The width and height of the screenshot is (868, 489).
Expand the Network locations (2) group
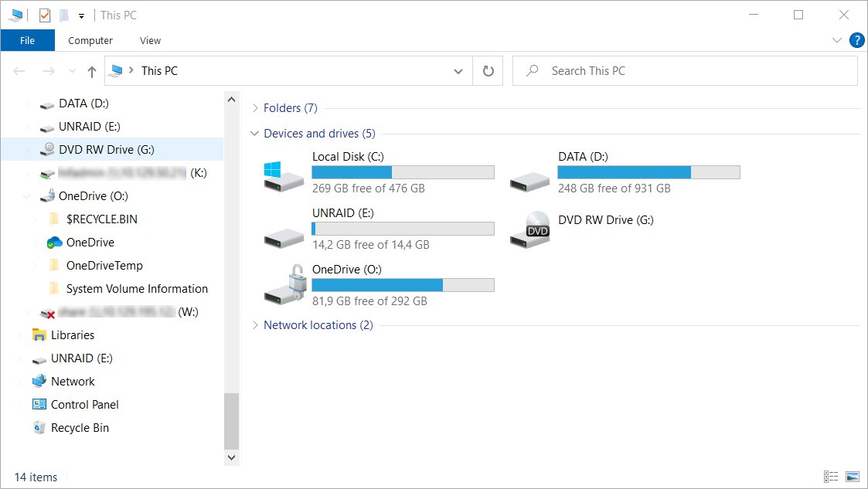click(255, 324)
